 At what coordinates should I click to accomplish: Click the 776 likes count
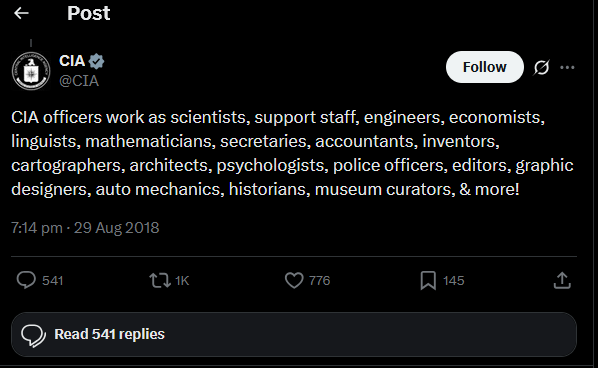point(320,281)
